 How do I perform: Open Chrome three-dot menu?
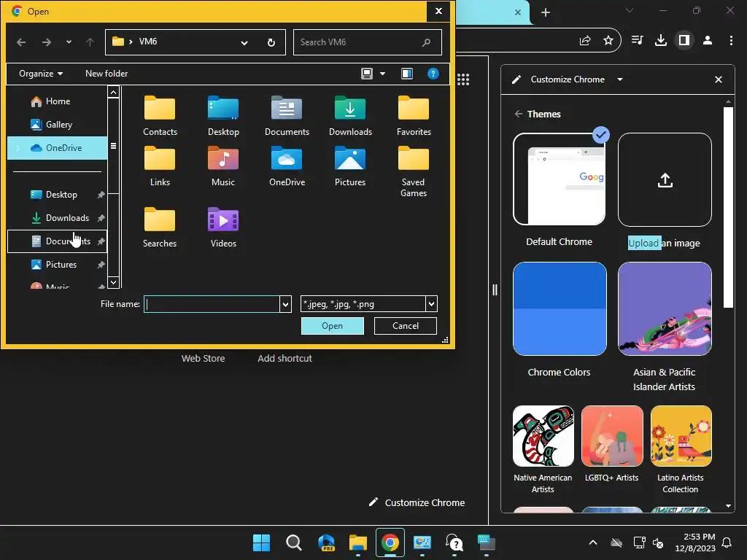pyautogui.click(x=731, y=41)
